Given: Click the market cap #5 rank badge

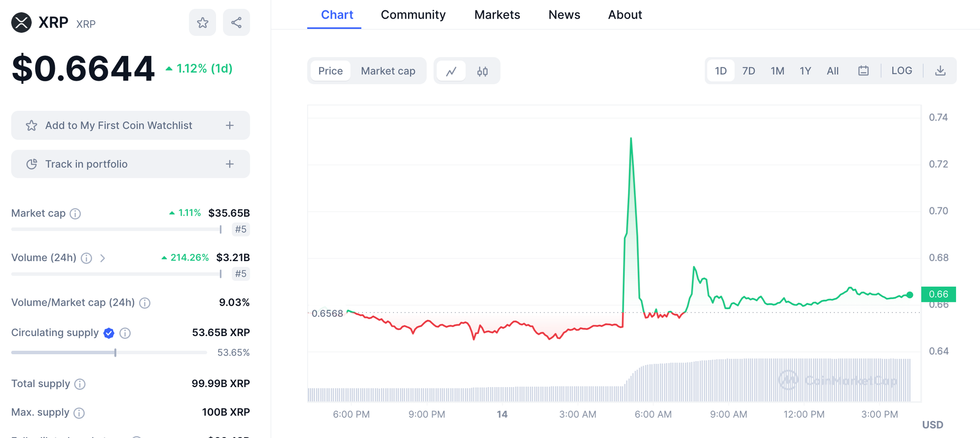Looking at the screenshot, I should coord(241,229).
